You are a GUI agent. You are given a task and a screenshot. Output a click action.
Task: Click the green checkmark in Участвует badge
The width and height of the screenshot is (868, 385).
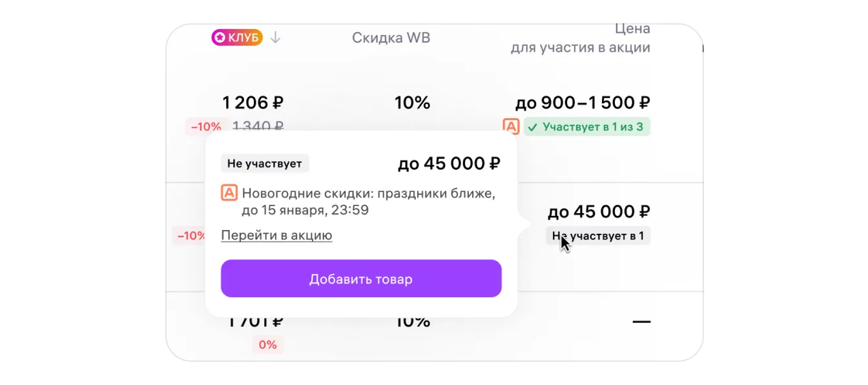pos(533,127)
